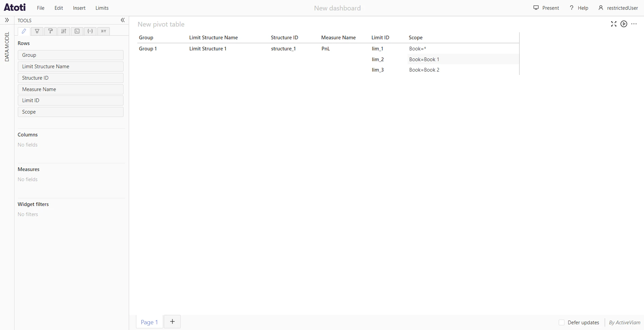Open the File menu

41,8
